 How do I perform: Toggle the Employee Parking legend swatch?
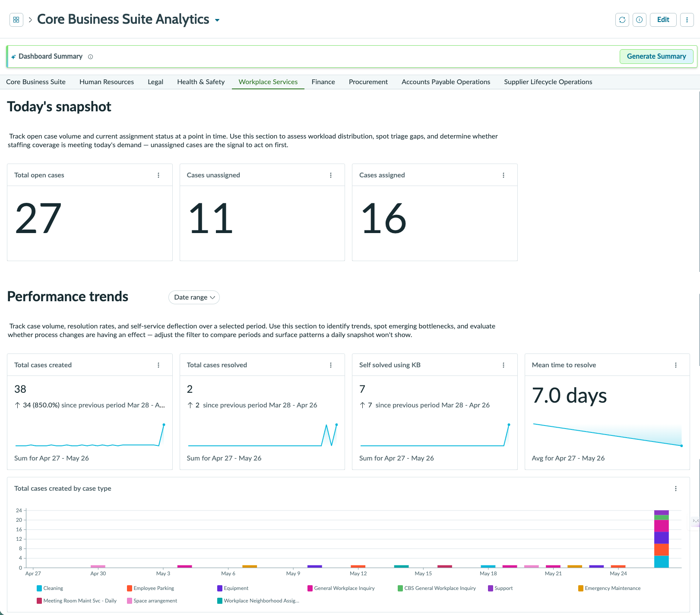click(130, 588)
